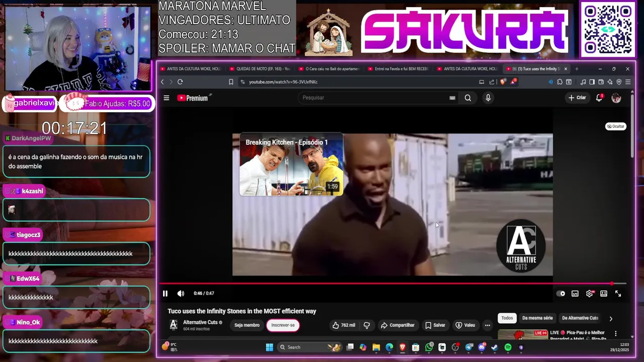Open YouTube notifications bell
This screenshot has height=362, width=644.
(x=599, y=98)
